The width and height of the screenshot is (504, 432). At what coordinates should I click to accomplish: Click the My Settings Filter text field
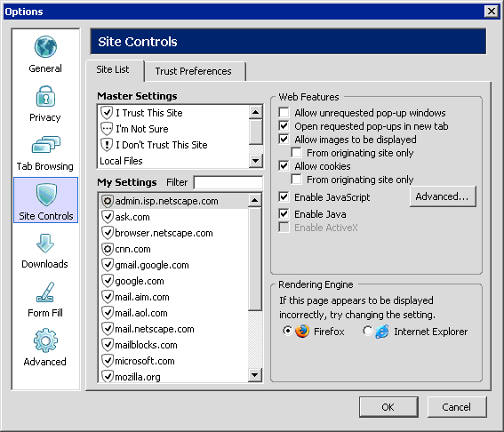coord(228,182)
